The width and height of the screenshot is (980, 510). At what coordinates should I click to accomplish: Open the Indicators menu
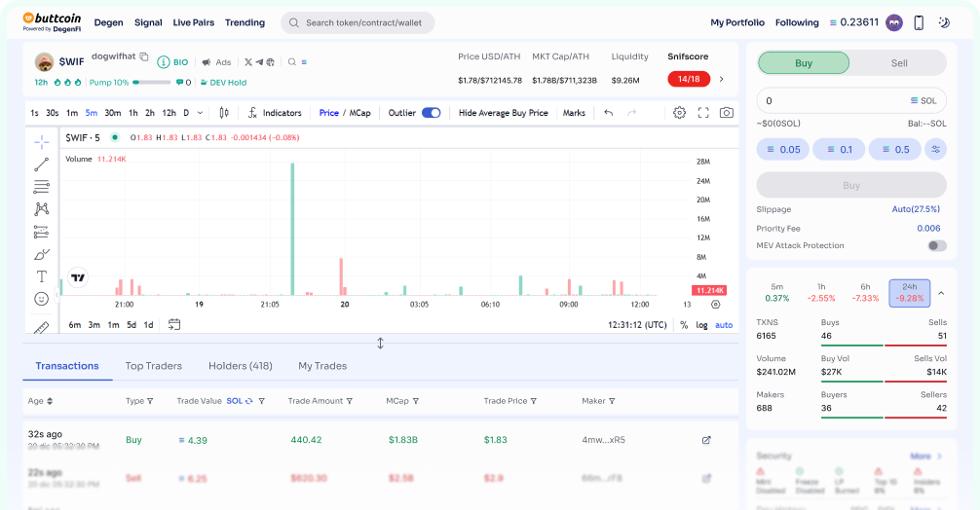coord(275,113)
